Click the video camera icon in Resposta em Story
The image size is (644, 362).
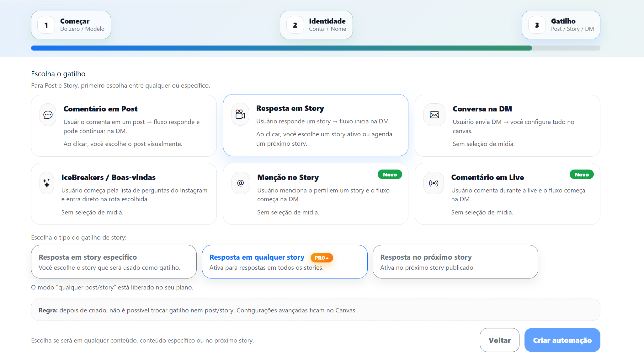(x=240, y=114)
